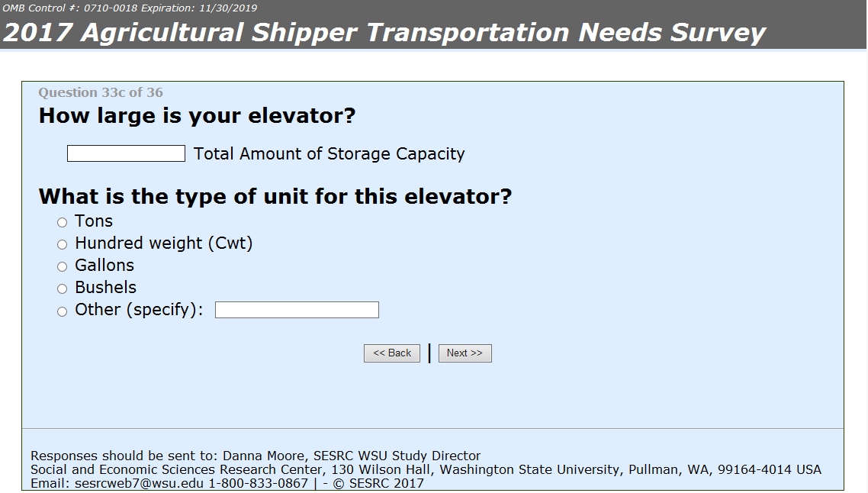The height and width of the screenshot is (493, 868).
Task: Go forward with the Next >> button
Action: click(465, 353)
